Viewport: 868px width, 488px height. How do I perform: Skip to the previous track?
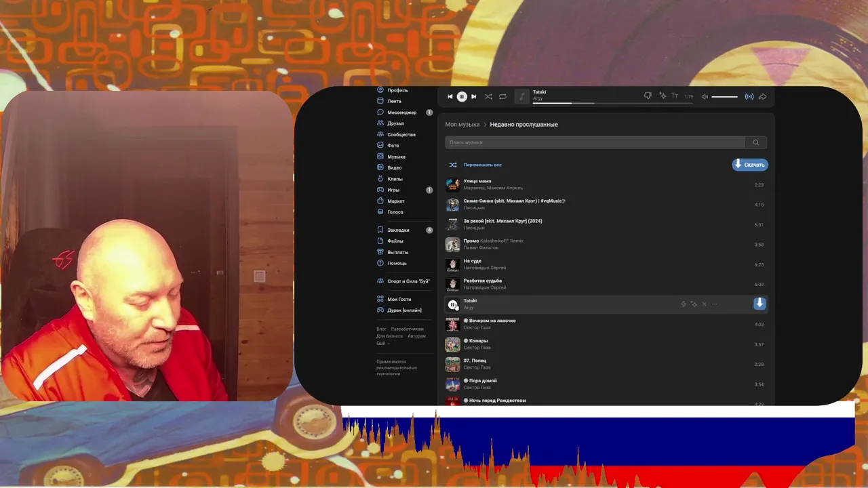(450, 96)
